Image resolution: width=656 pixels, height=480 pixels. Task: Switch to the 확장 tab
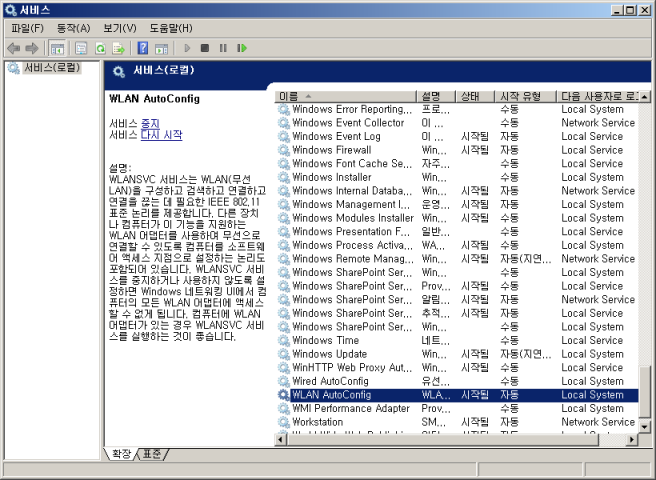[x=121, y=454]
